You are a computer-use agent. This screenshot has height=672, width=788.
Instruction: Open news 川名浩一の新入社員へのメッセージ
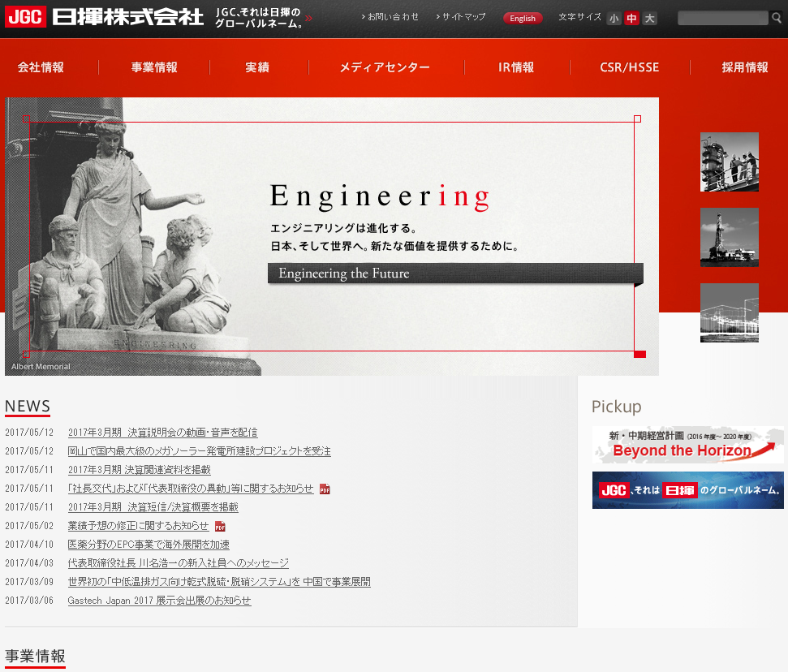[179, 562]
